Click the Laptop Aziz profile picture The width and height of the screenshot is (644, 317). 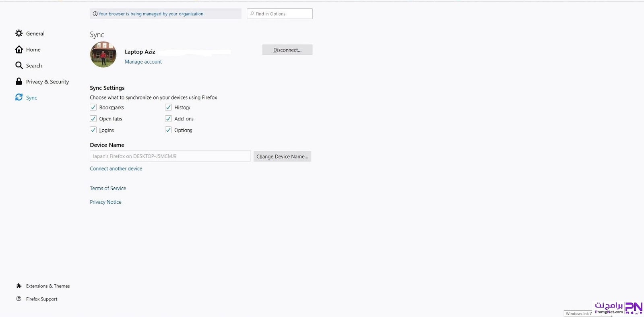[x=103, y=54]
